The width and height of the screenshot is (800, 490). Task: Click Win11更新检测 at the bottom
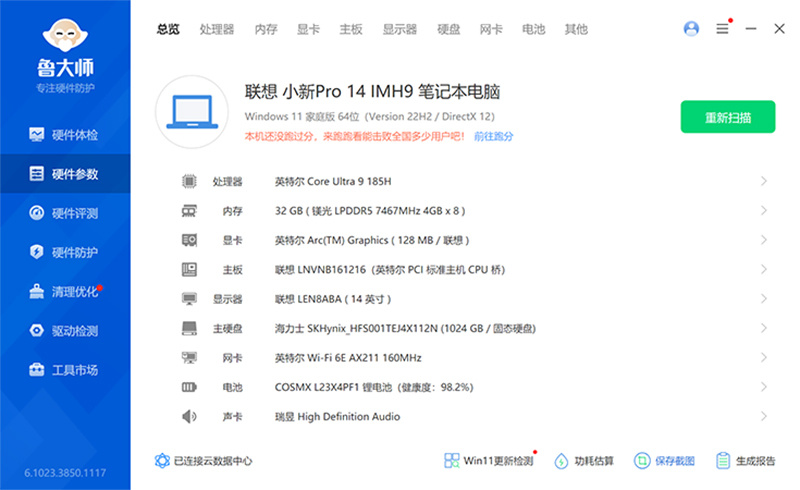(488, 461)
